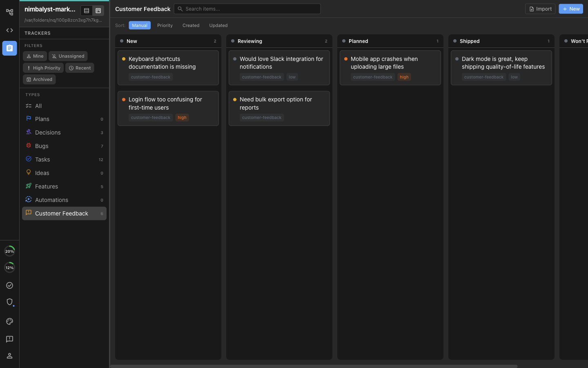Viewport: 588px width, 368px height.
Task: Select the Customer Feedback tracker type
Action: coord(64,213)
